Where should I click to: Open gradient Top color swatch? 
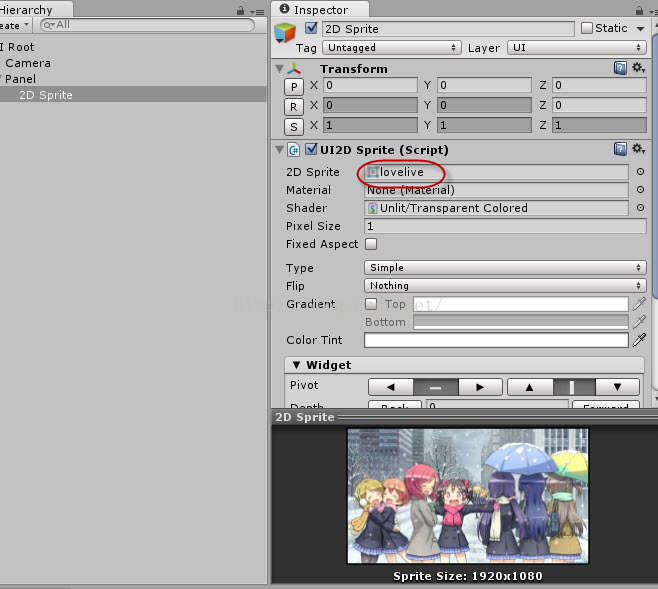521,304
